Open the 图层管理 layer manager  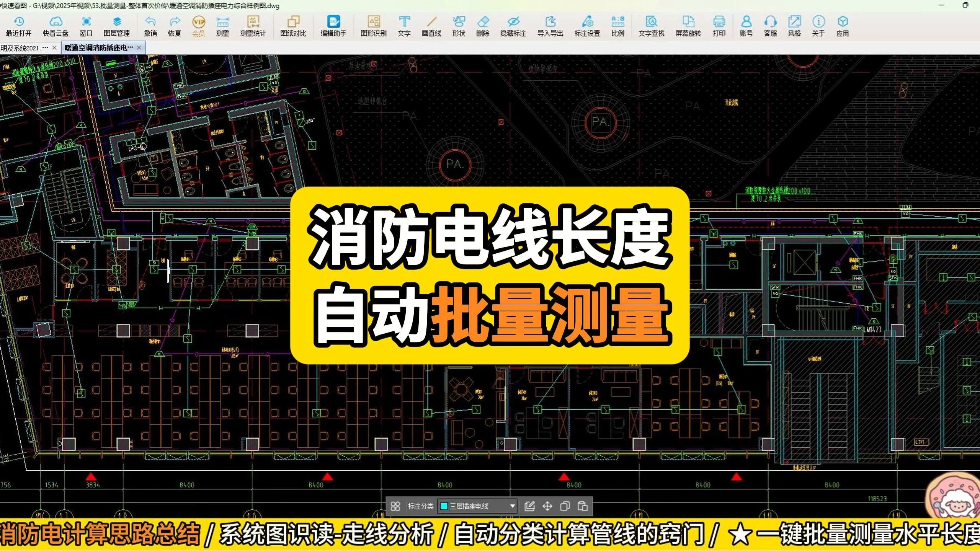(x=117, y=26)
